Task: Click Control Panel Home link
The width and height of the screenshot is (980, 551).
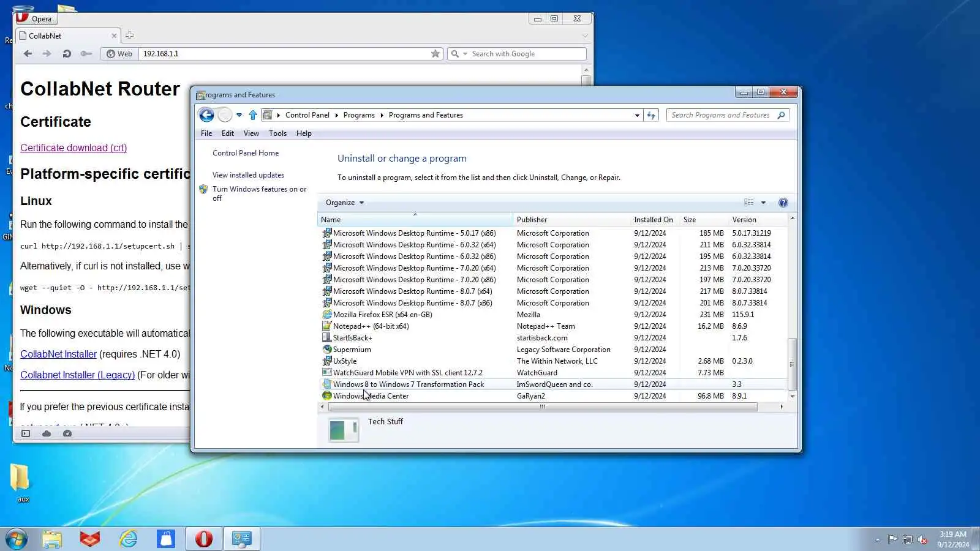Action: click(246, 153)
